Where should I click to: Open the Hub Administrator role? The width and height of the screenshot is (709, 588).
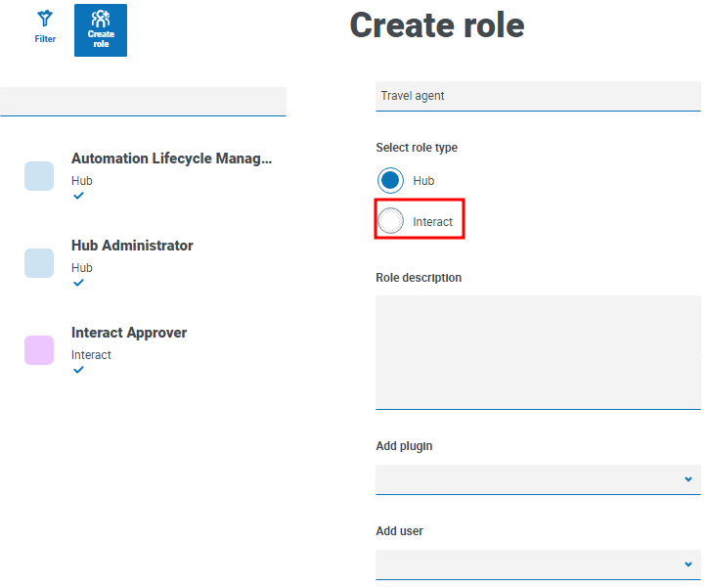click(x=132, y=246)
